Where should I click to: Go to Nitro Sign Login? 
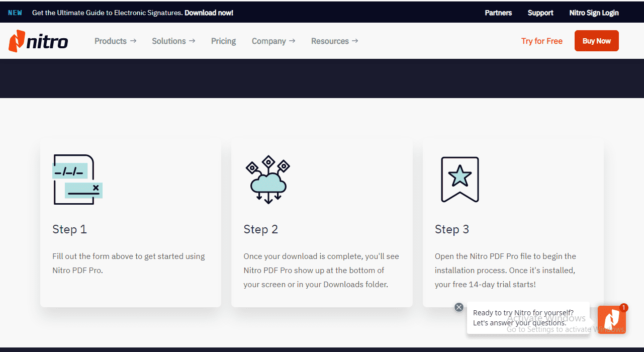coord(594,13)
